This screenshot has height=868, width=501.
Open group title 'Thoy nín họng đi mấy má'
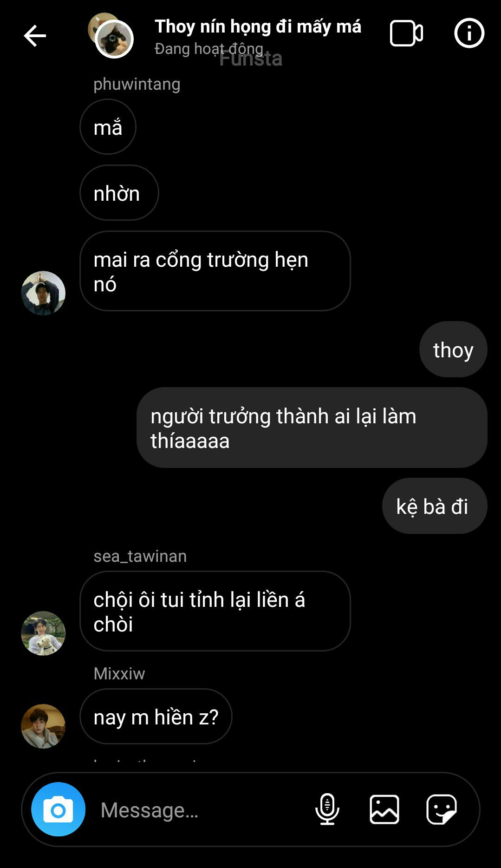point(258,26)
